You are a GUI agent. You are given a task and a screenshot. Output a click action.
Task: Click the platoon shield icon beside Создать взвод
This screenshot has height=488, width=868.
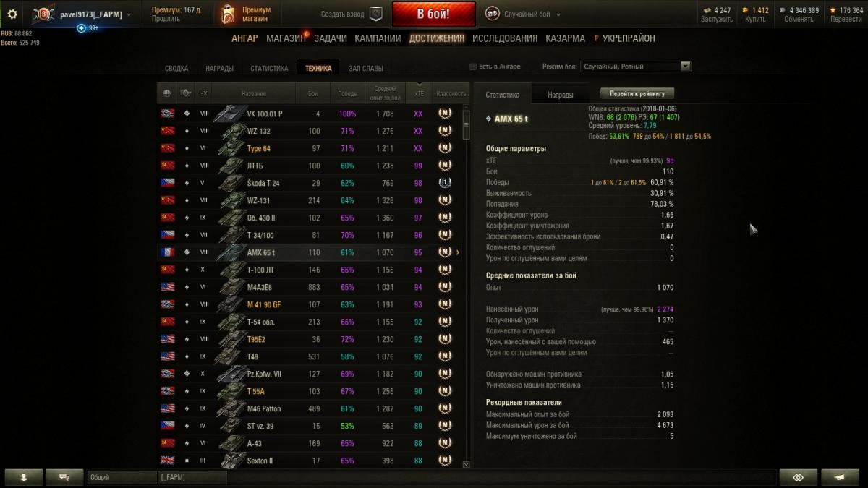coord(376,14)
